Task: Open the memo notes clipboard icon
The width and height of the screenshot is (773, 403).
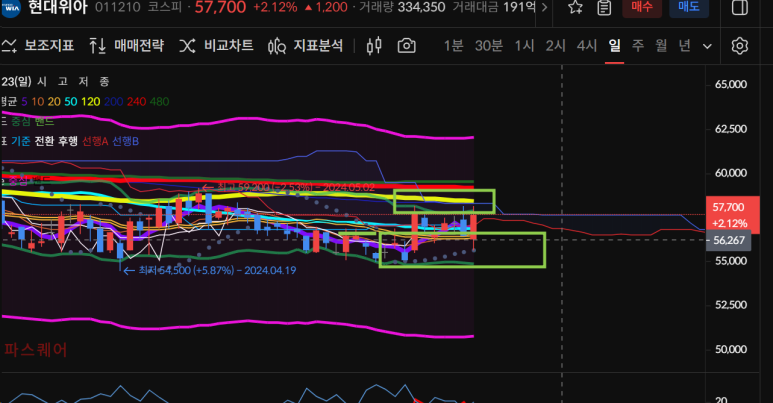Action: point(604,7)
